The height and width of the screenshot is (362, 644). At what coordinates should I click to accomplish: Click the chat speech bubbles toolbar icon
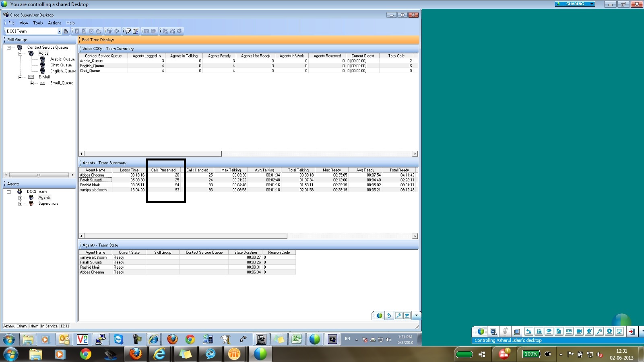tap(128, 31)
